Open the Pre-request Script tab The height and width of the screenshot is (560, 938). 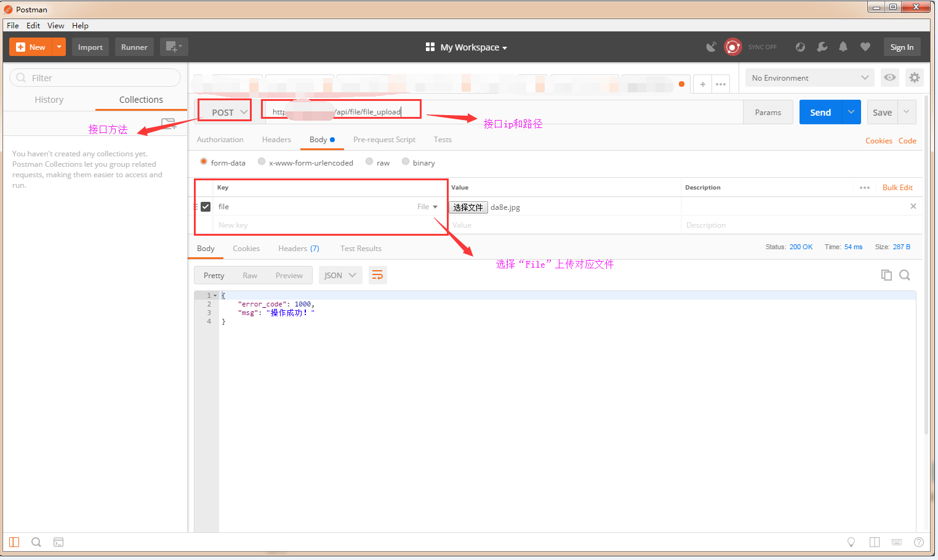point(384,140)
